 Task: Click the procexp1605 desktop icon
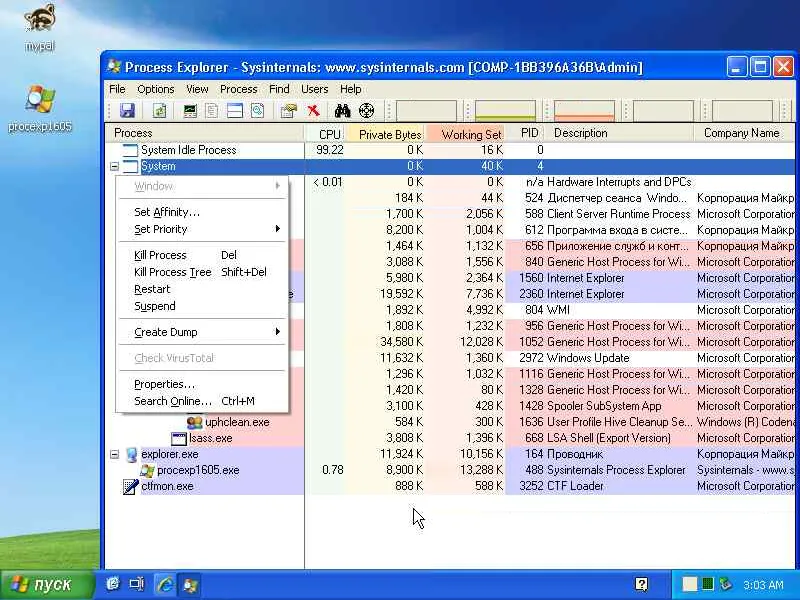coord(40,109)
